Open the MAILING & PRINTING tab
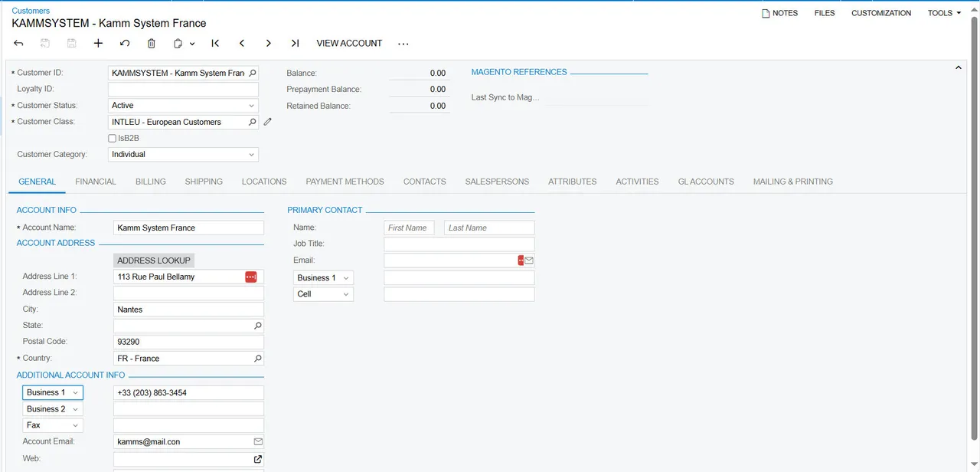This screenshot has width=980, height=472. 793,182
